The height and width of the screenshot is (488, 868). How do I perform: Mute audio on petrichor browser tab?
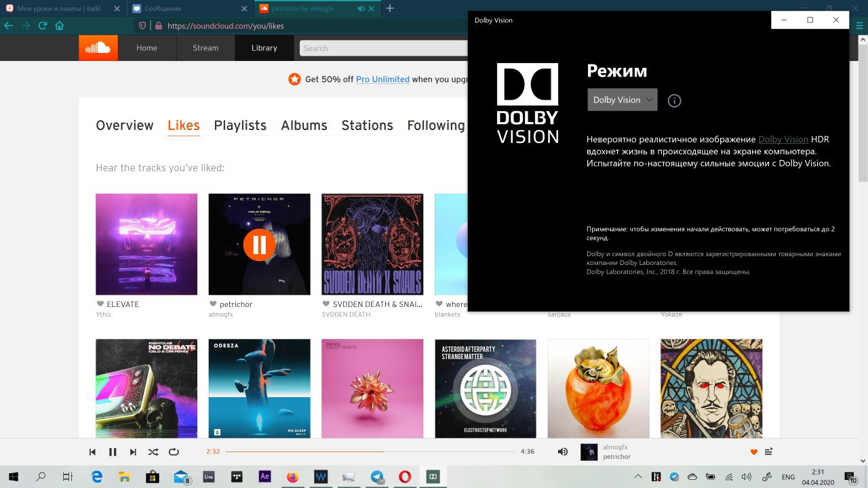tap(361, 9)
